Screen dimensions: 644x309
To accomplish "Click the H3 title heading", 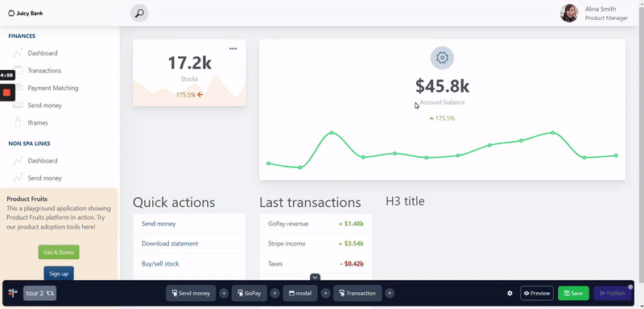I will click(405, 201).
